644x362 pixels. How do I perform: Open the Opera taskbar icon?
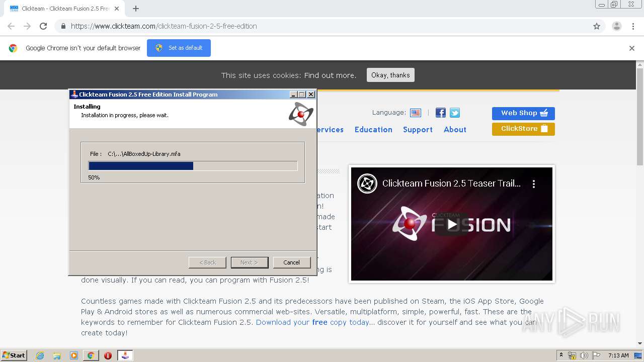click(x=108, y=355)
